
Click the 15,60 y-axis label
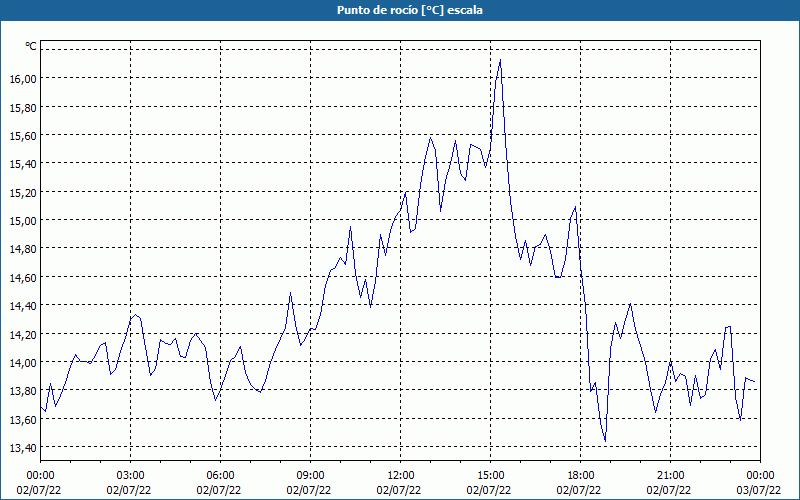[x=22, y=136]
